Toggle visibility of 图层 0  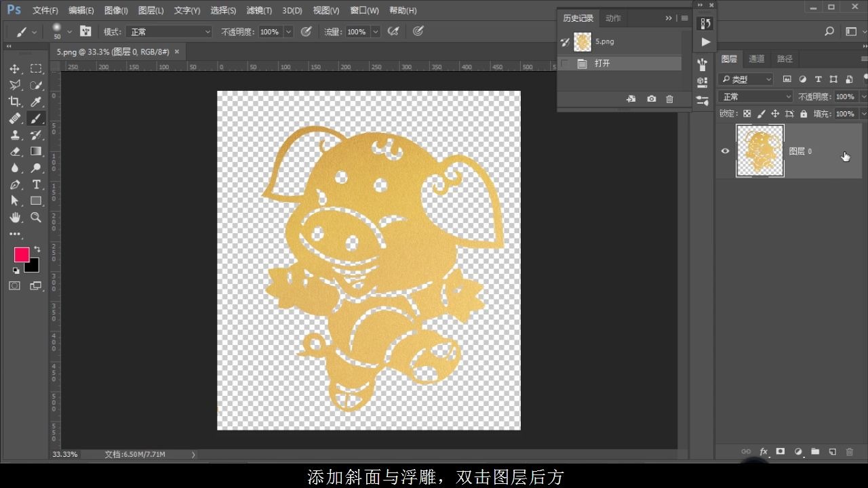(x=725, y=150)
